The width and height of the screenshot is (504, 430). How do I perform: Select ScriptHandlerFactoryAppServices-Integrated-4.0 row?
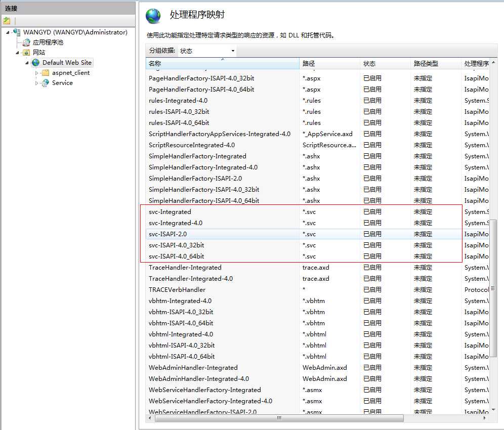(317, 134)
